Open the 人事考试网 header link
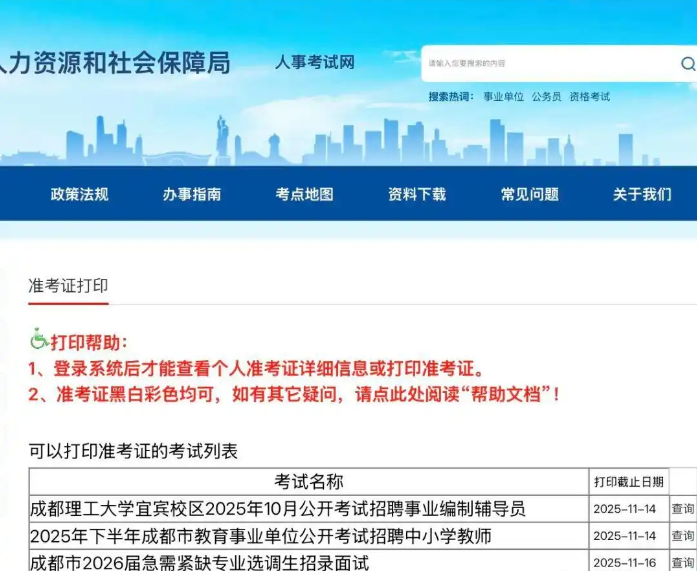The width and height of the screenshot is (697, 571). (315, 63)
